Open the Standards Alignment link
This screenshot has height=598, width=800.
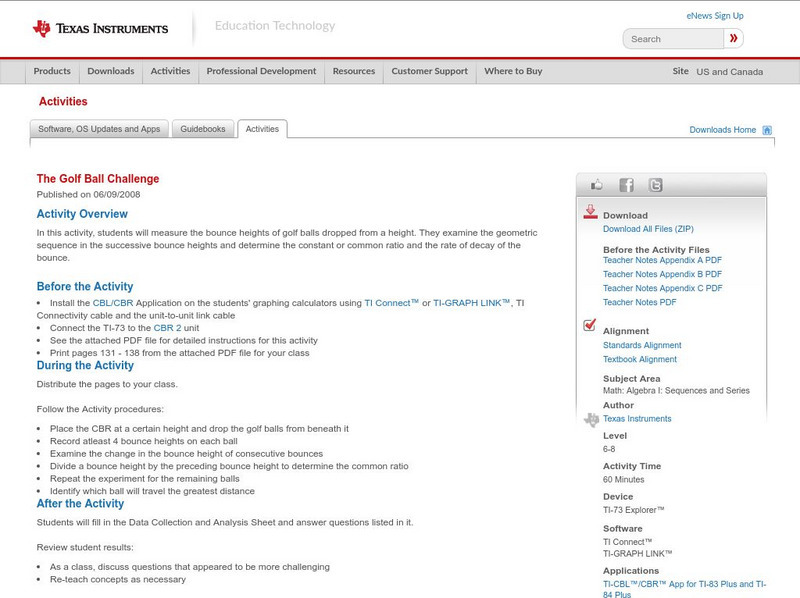click(x=642, y=345)
